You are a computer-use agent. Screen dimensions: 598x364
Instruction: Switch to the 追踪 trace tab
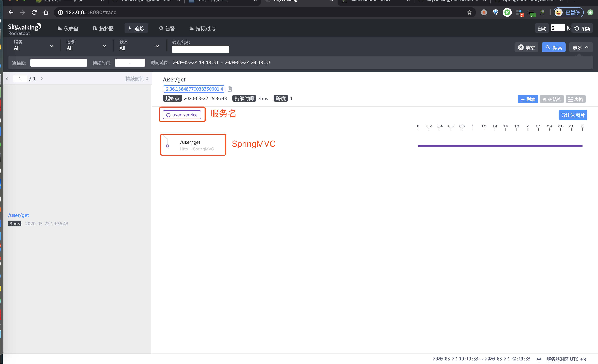click(x=136, y=29)
